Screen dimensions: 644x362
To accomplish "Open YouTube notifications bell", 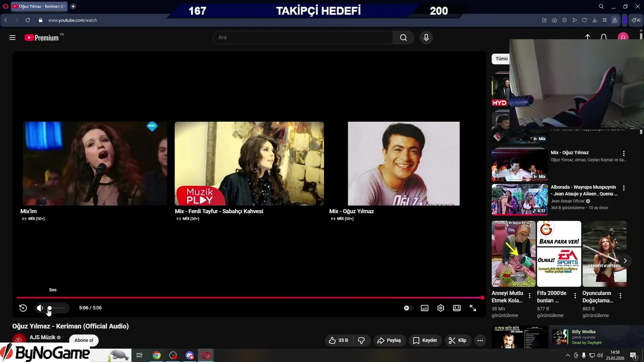I will tap(604, 38).
